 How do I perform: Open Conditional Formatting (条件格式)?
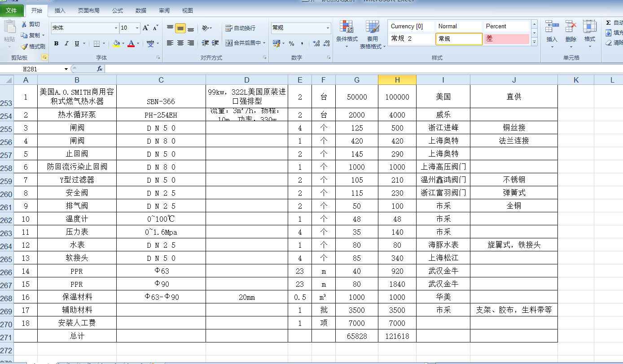pos(347,35)
